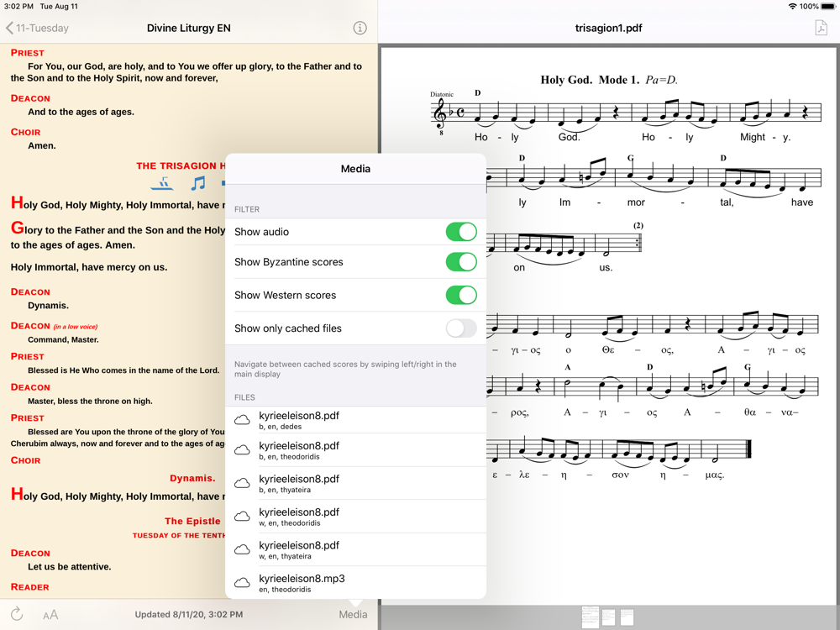Open kyrieeleison8.pdf b, en, theodoridis file

pos(355,450)
